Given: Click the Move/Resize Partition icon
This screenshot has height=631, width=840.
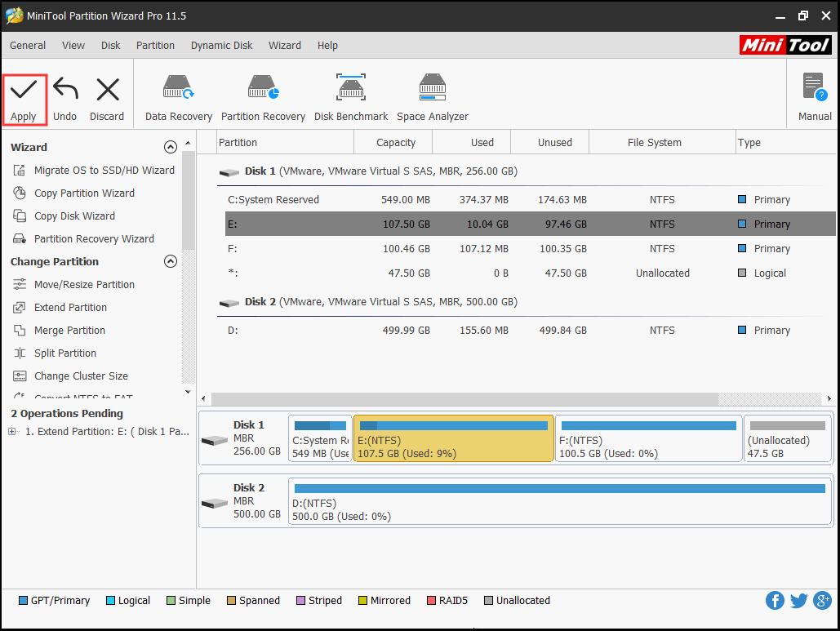Looking at the screenshot, I should 20,284.
